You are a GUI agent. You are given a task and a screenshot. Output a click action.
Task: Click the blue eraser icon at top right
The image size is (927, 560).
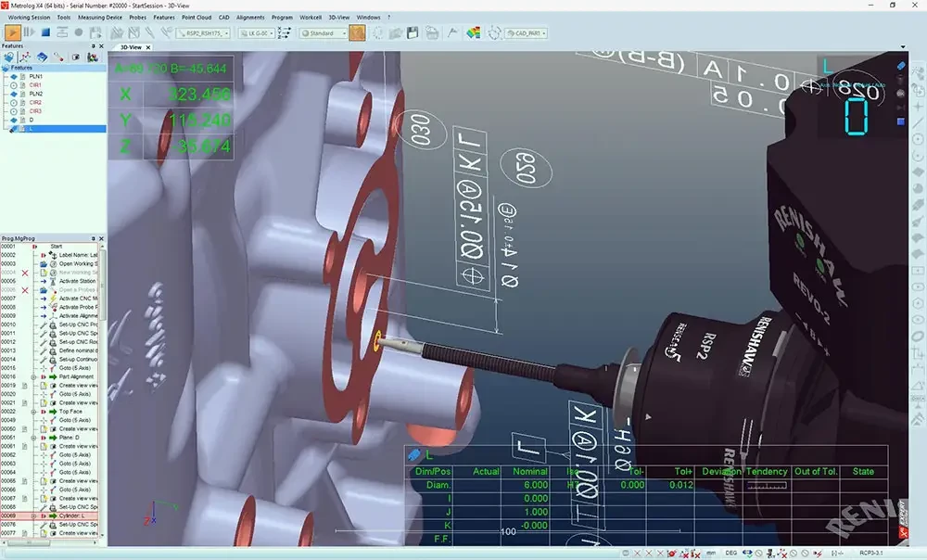pyautogui.click(x=900, y=66)
